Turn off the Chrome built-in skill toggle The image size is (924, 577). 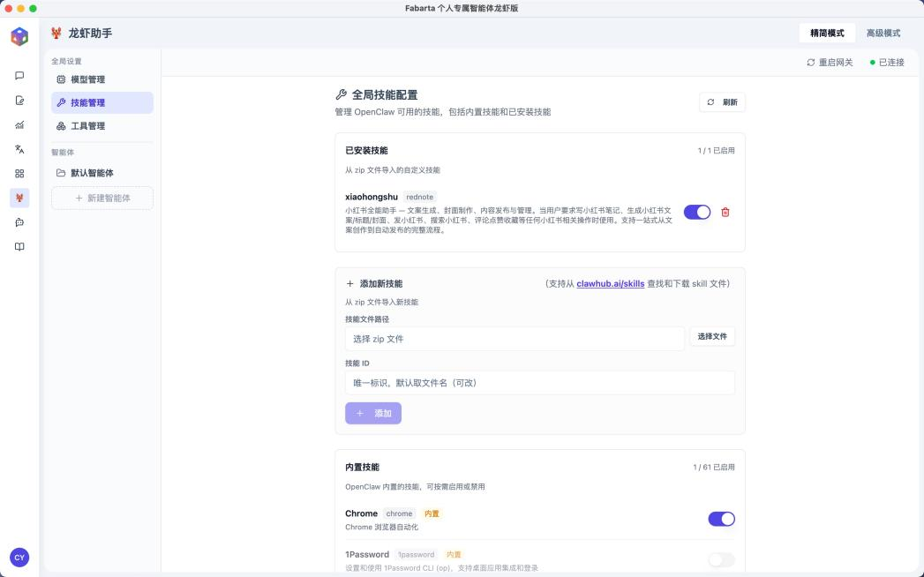pos(721,519)
